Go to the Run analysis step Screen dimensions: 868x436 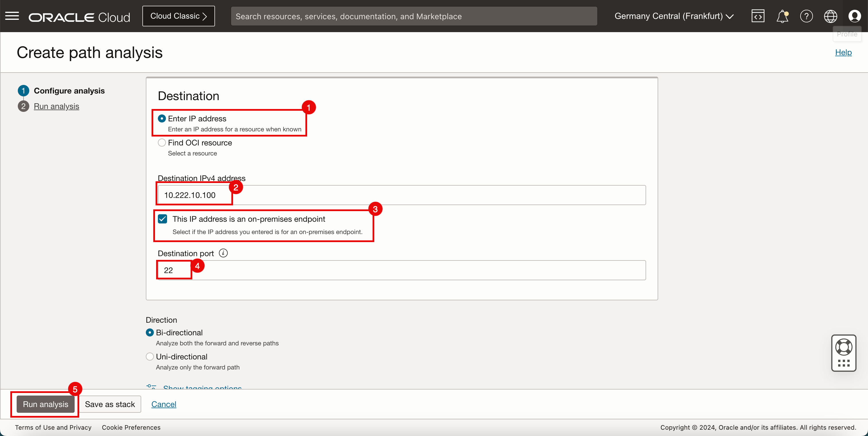(56, 106)
